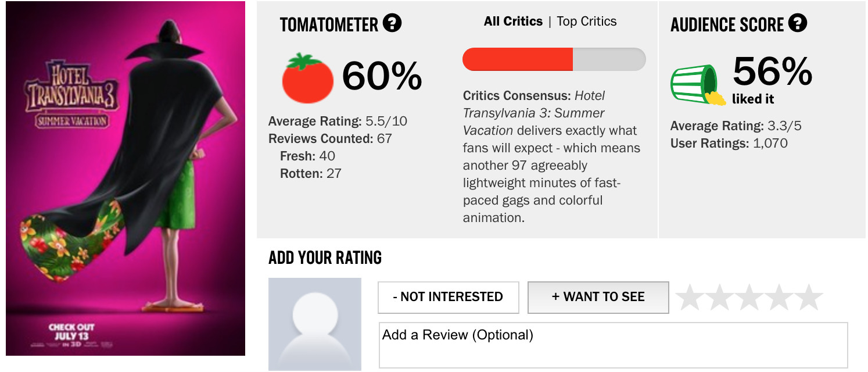
Task: Click the red Tomatometer progress bar
Action: click(x=554, y=59)
